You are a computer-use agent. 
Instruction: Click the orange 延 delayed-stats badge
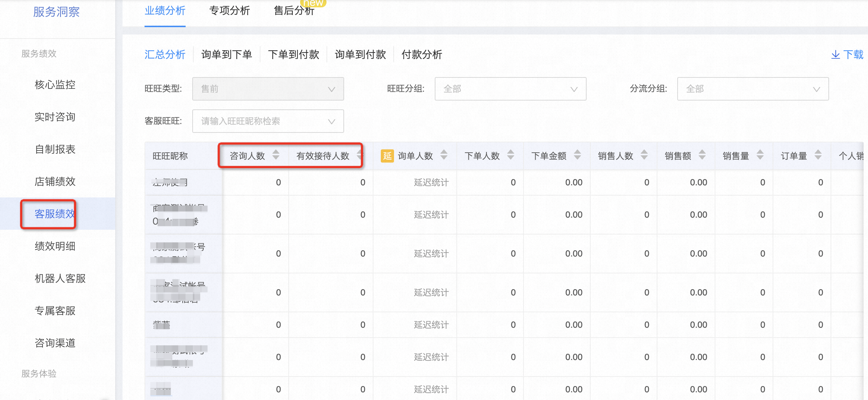[387, 156]
